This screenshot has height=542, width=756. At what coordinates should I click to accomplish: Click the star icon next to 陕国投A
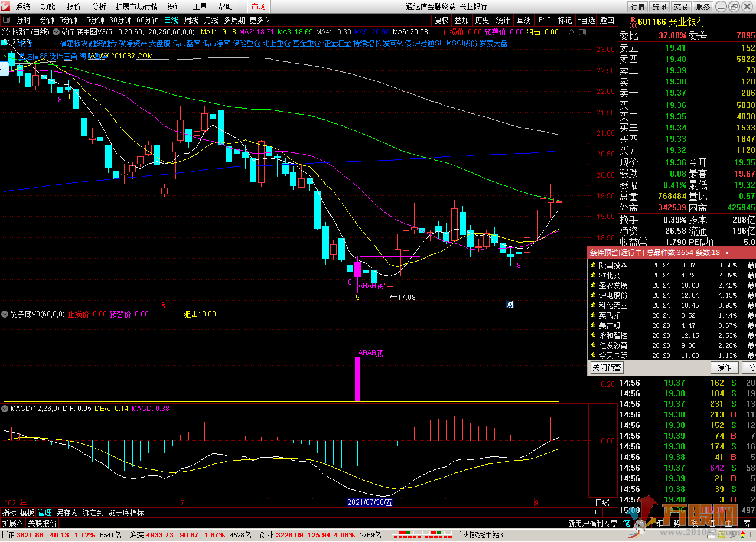593,265
